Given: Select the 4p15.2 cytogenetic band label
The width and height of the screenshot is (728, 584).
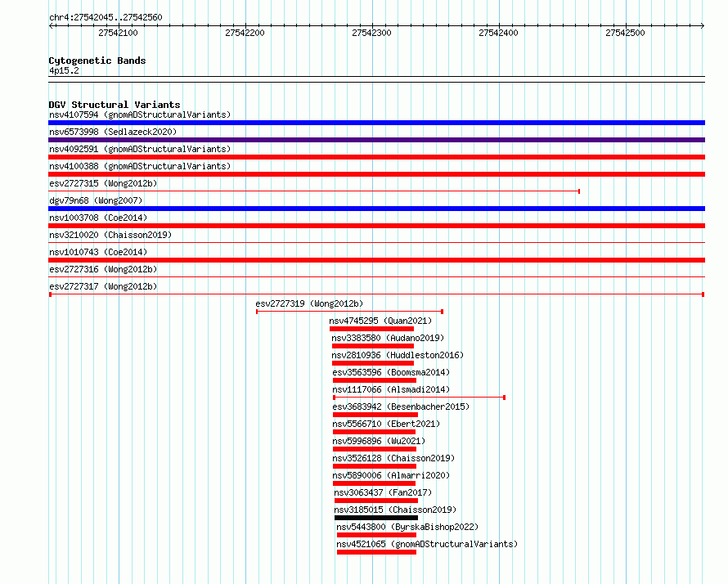Looking at the screenshot, I should pos(64,70).
